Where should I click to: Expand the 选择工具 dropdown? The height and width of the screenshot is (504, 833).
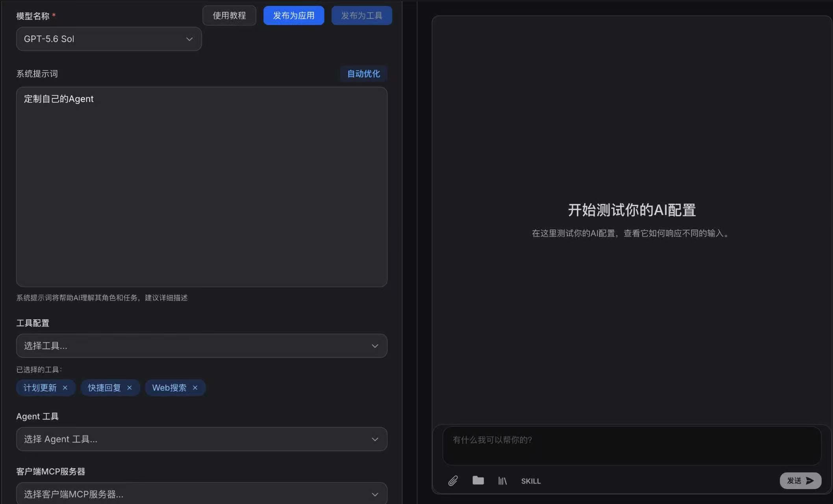click(202, 346)
